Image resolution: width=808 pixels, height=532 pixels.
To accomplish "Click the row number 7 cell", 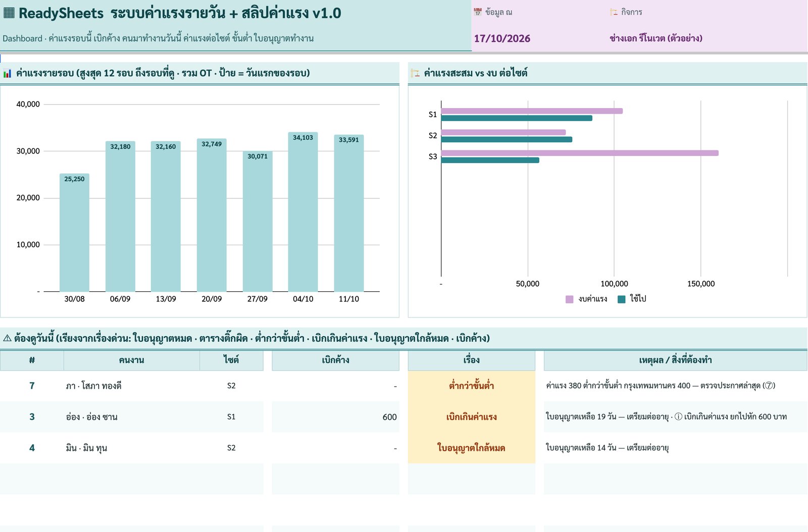I will coord(32,386).
